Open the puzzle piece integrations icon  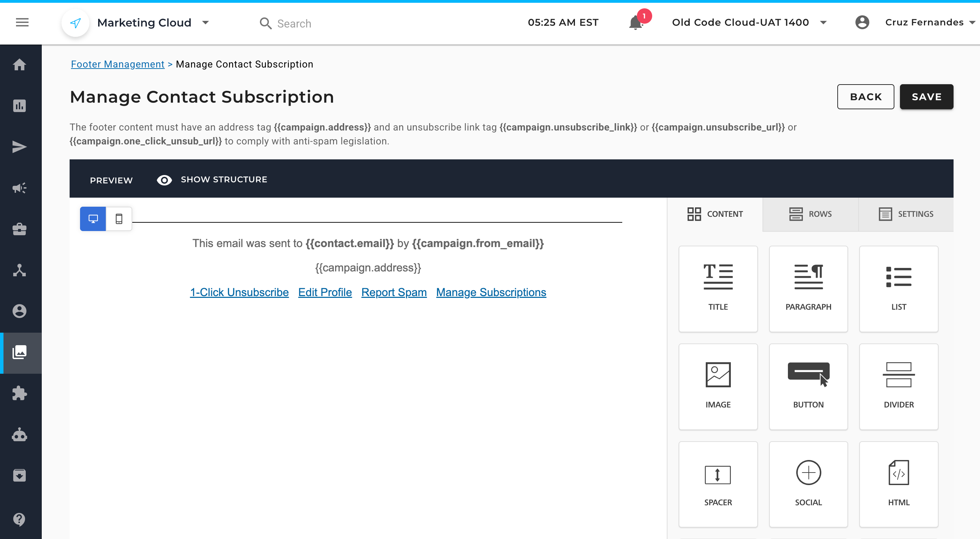click(x=20, y=393)
